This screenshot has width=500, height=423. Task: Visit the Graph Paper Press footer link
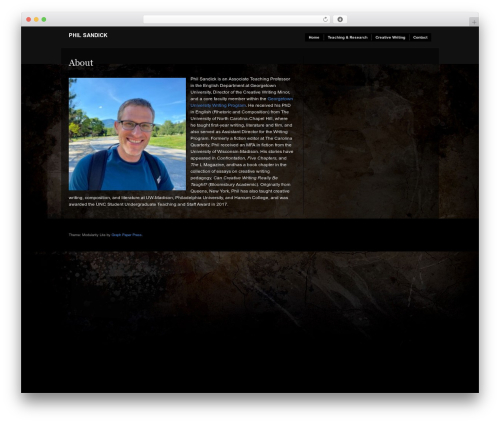click(127, 235)
